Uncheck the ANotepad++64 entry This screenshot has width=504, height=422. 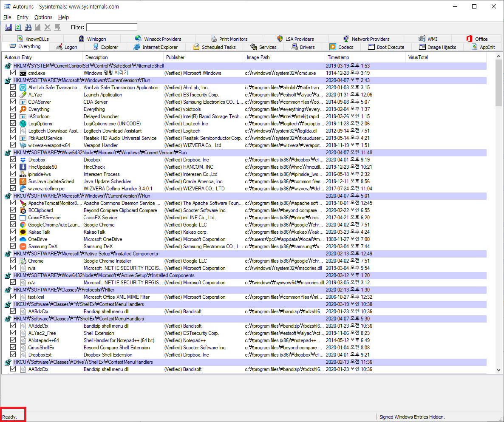[x=13, y=340]
